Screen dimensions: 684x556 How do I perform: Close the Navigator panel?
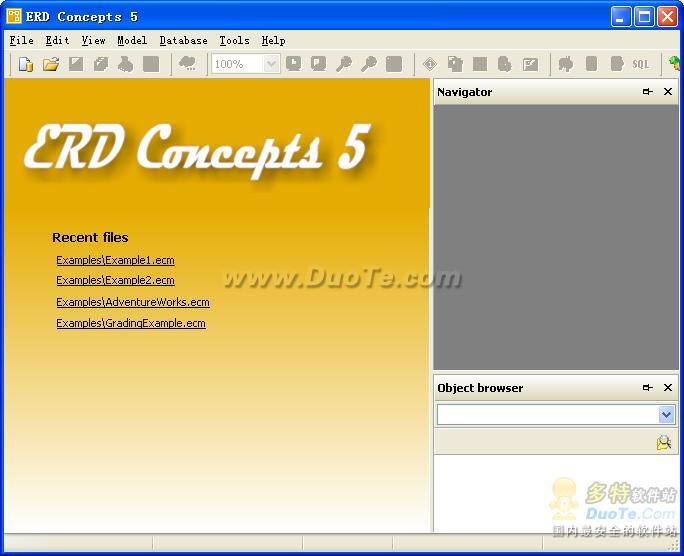(668, 92)
